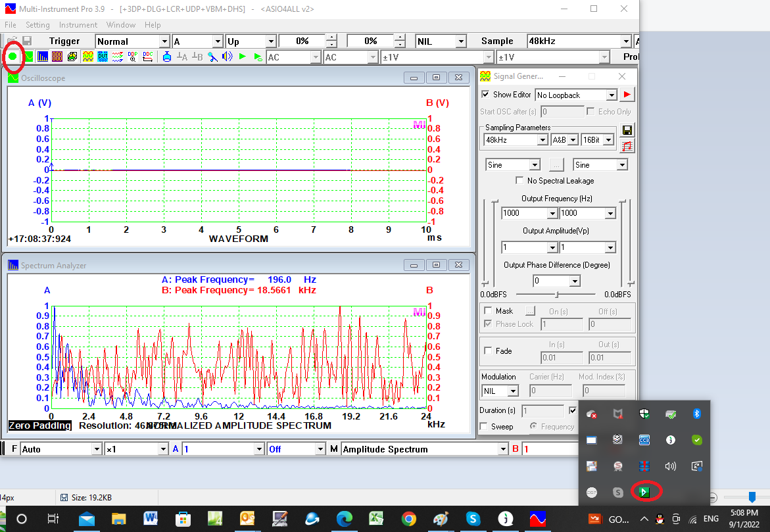Click the ellipsis button next to Mask
The height and width of the screenshot is (532, 770).
[x=530, y=310]
